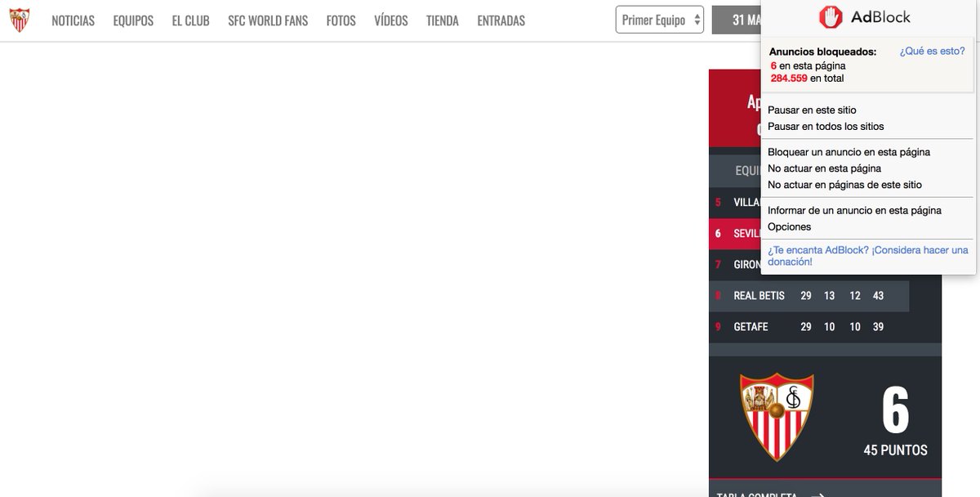This screenshot has height=497, width=980.
Task: Click the large Sevilla FC crest in the standings widget
Action: pyautogui.click(x=777, y=416)
